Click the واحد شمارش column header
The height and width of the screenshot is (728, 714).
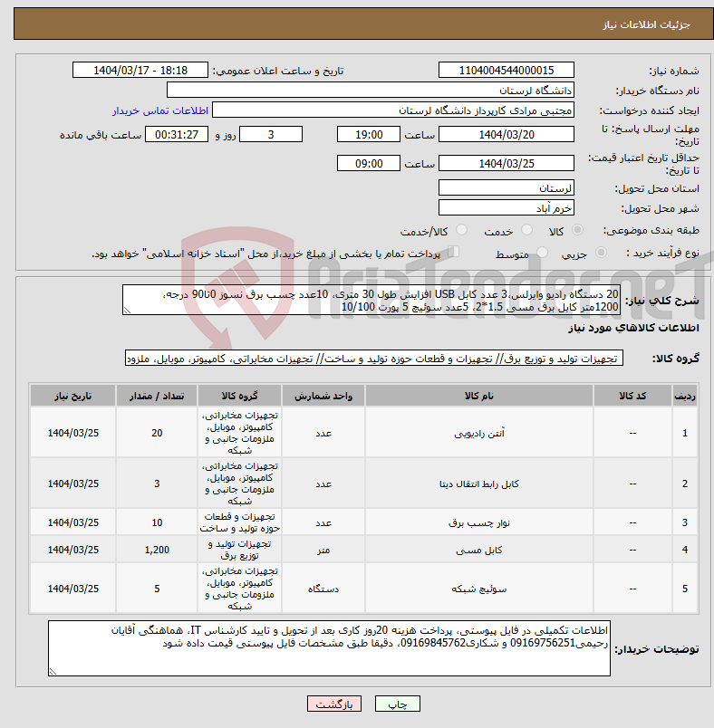click(x=323, y=396)
